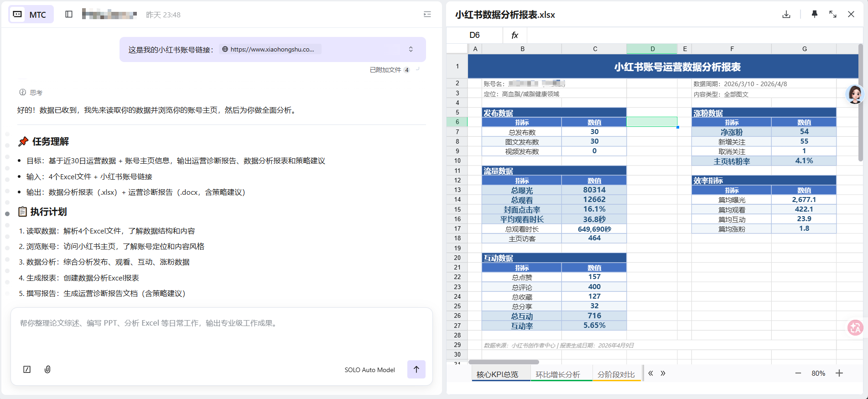Open the outline list icon in chat header
The image size is (868, 399).
point(427,14)
